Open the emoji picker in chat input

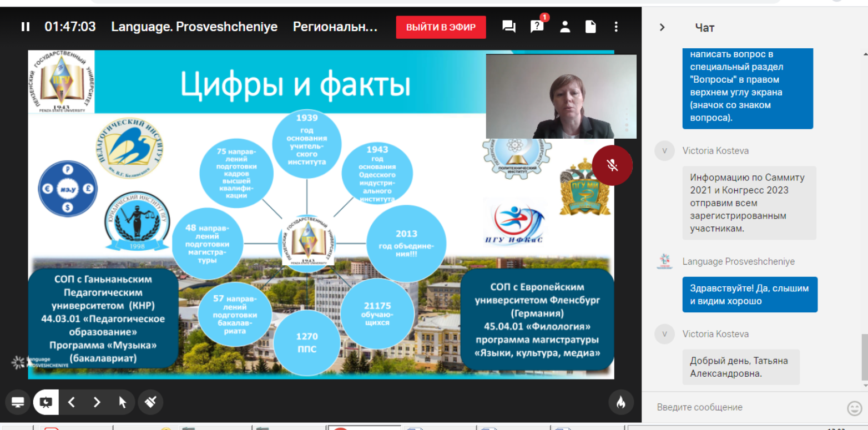pos(854,408)
